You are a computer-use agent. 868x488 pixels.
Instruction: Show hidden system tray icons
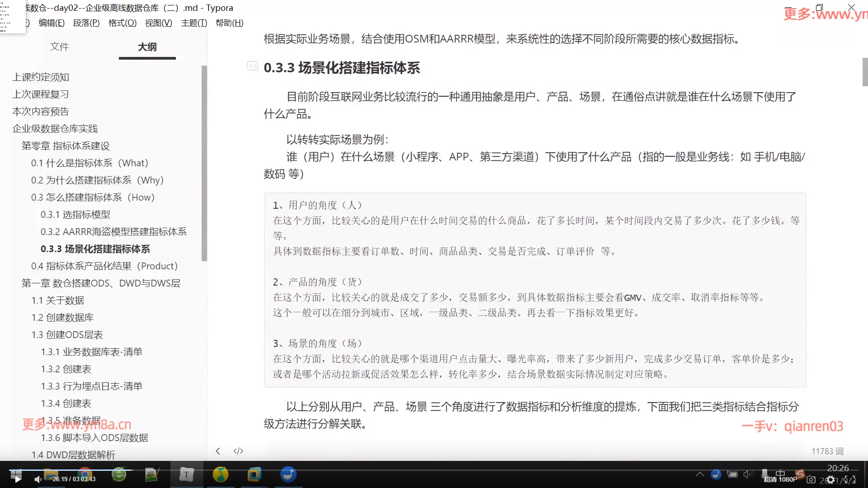coord(699,474)
